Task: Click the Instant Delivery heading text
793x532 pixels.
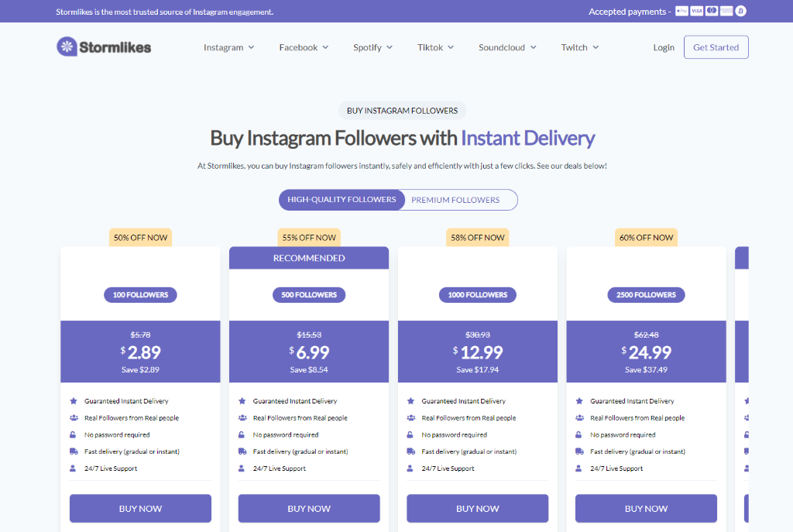Action: [528, 138]
